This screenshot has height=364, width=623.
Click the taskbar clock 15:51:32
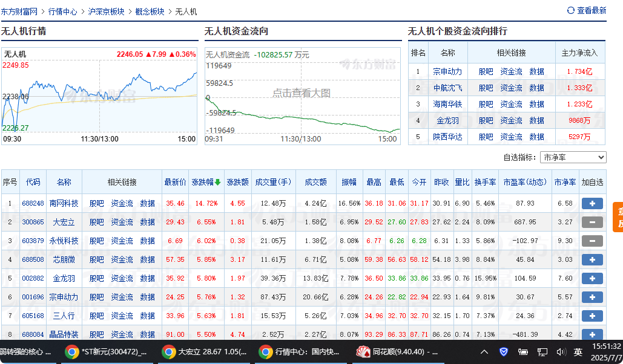pos(607,346)
